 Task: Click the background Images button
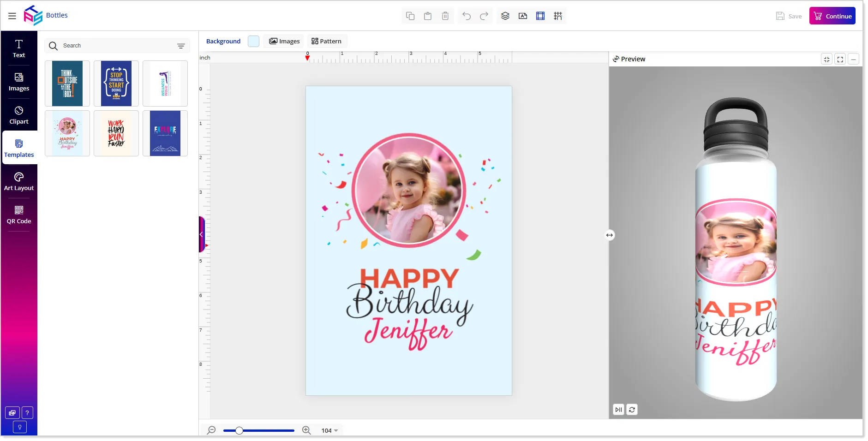click(284, 41)
